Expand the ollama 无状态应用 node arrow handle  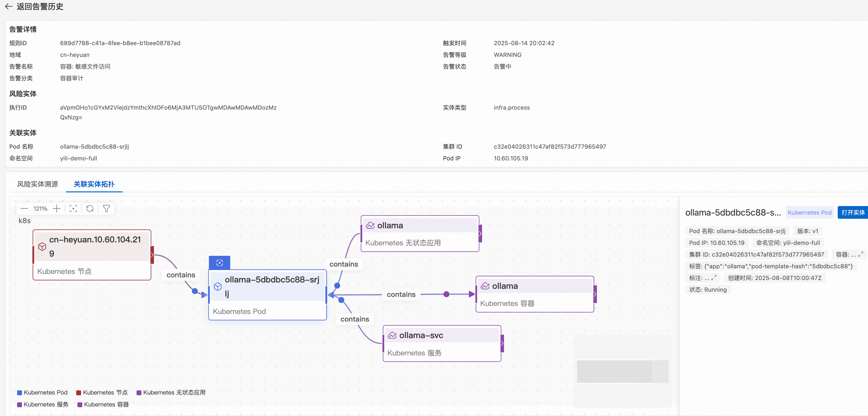tap(480, 233)
